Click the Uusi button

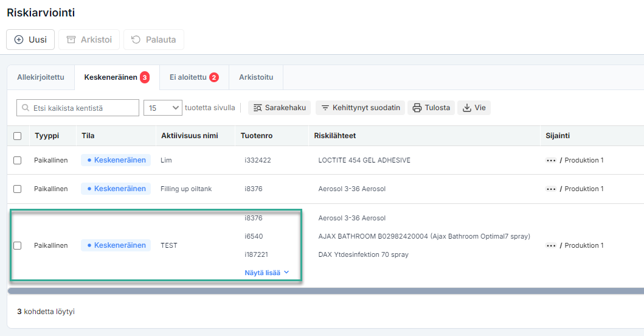click(x=30, y=40)
